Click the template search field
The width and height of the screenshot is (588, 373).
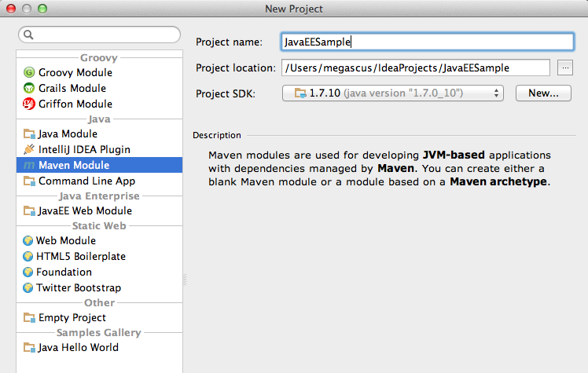click(99, 35)
